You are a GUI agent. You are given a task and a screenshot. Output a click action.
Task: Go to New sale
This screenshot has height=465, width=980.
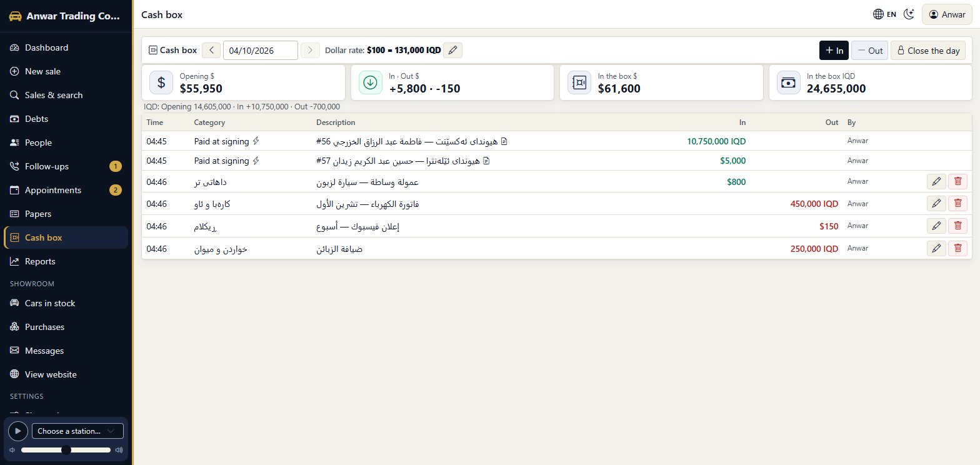(66, 71)
